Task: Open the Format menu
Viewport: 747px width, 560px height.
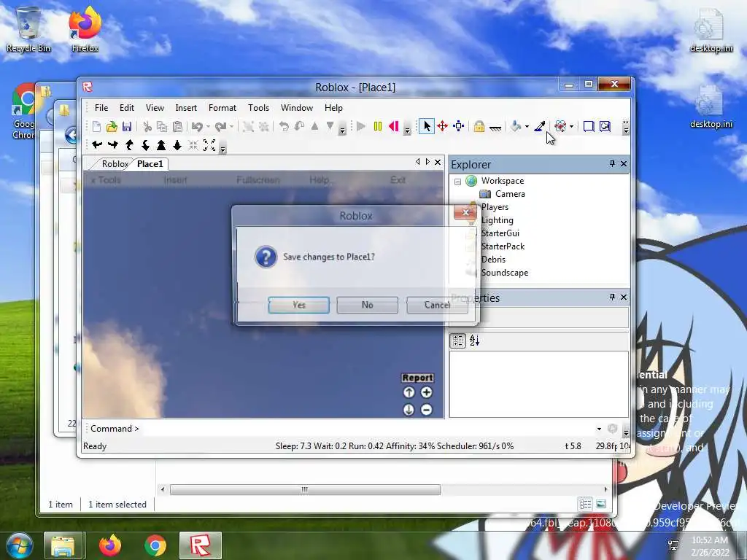Action: [222, 108]
